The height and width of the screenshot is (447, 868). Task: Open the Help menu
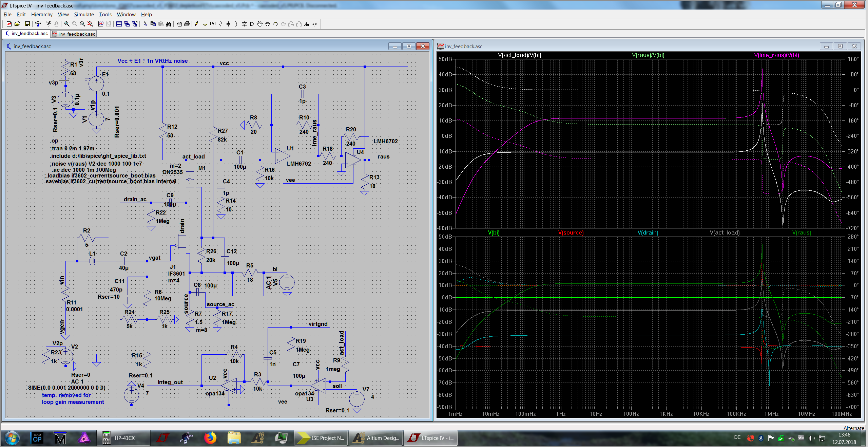(146, 15)
